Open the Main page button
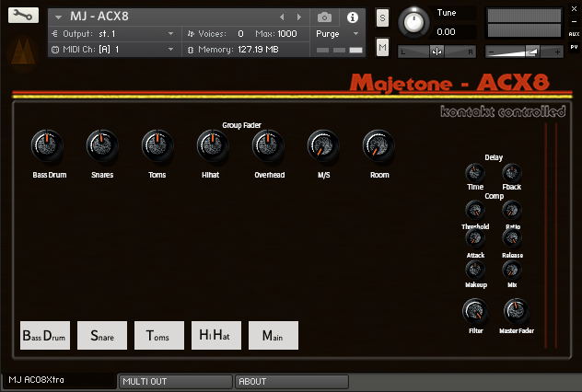The height and width of the screenshot is (392, 582). click(x=274, y=335)
